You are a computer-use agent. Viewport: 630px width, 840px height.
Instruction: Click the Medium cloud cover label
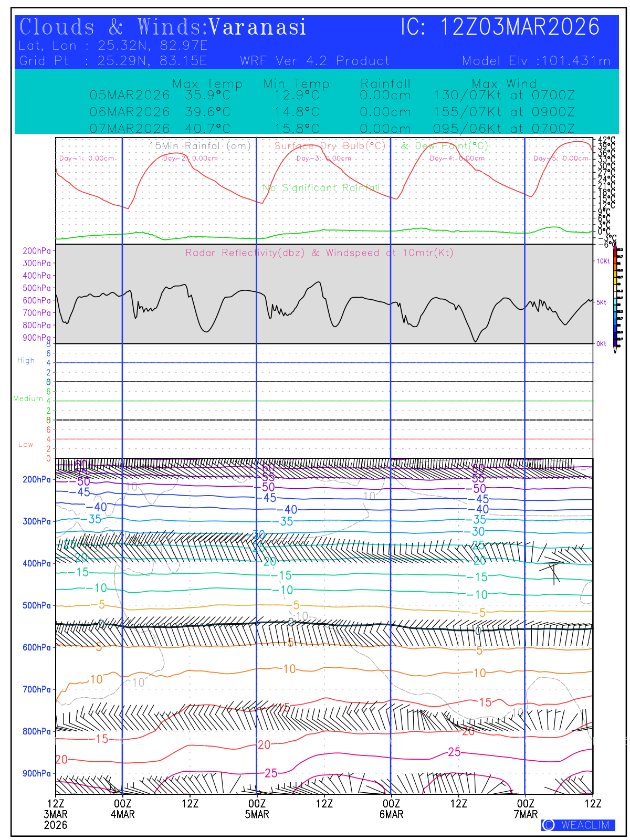click(x=28, y=399)
